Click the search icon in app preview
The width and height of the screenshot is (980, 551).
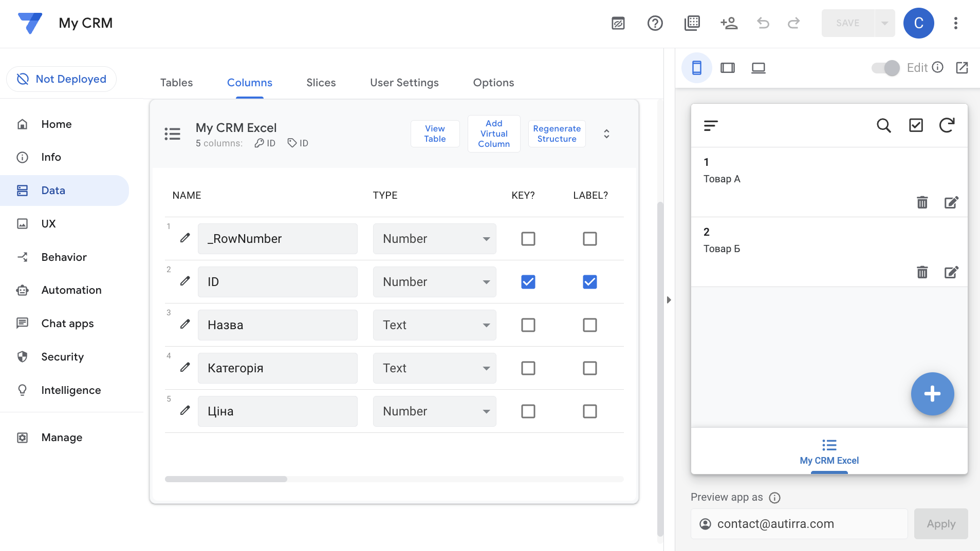coord(883,125)
